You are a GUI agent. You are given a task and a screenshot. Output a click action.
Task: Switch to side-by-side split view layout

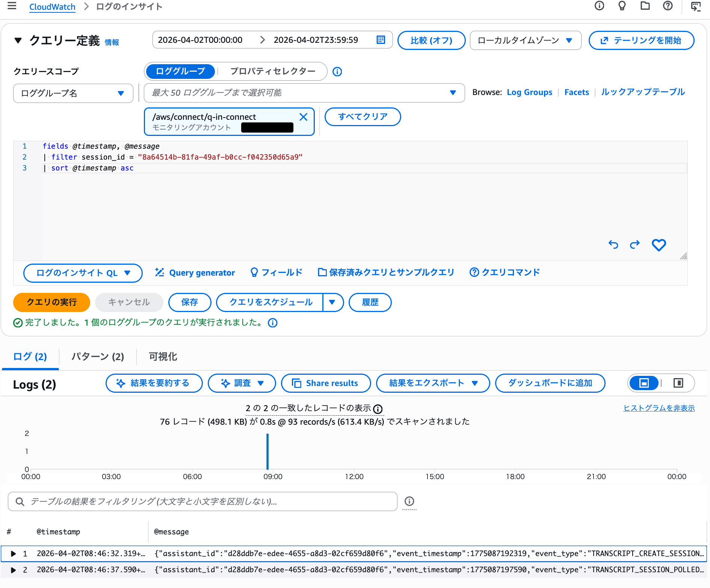click(x=678, y=383)
